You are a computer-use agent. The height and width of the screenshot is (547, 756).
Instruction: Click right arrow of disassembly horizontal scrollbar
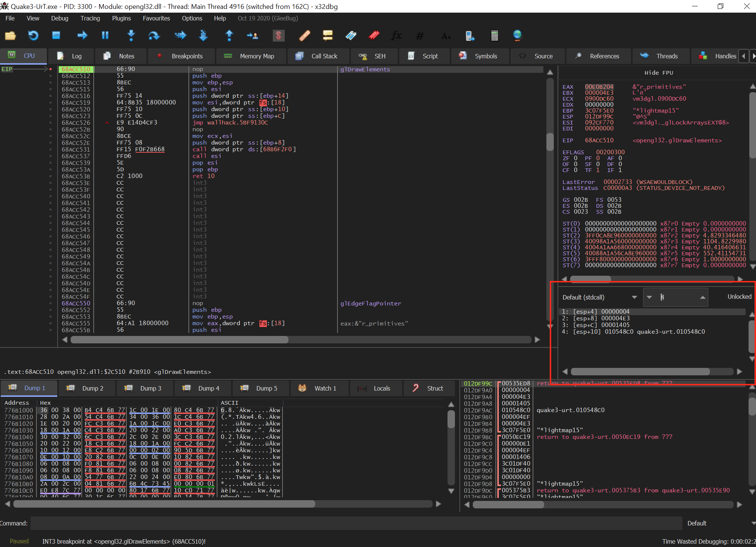[537, 340]
